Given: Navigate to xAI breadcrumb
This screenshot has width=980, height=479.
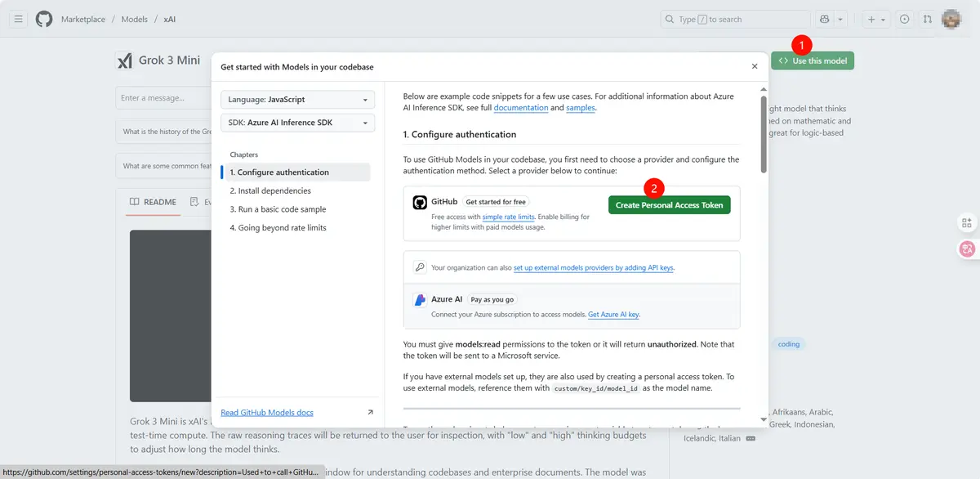Looking at the screenshot, I should pos(171,19).
